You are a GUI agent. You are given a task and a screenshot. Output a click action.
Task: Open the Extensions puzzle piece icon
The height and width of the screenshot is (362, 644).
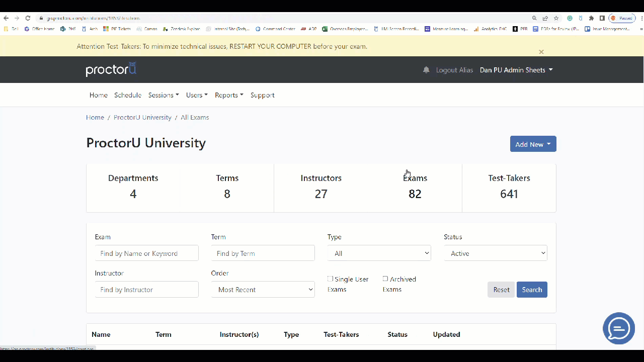591,18
